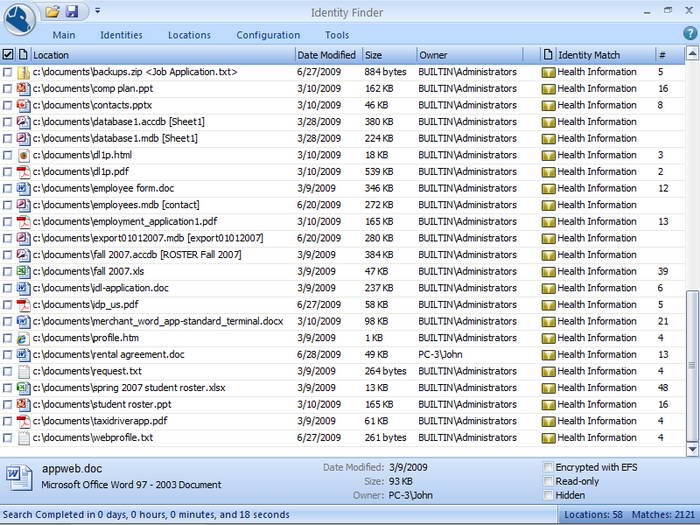Check the box for backups.zip row
Viewport: 700px width, 525px height.
pyautogui.click(x=7, y=72)
